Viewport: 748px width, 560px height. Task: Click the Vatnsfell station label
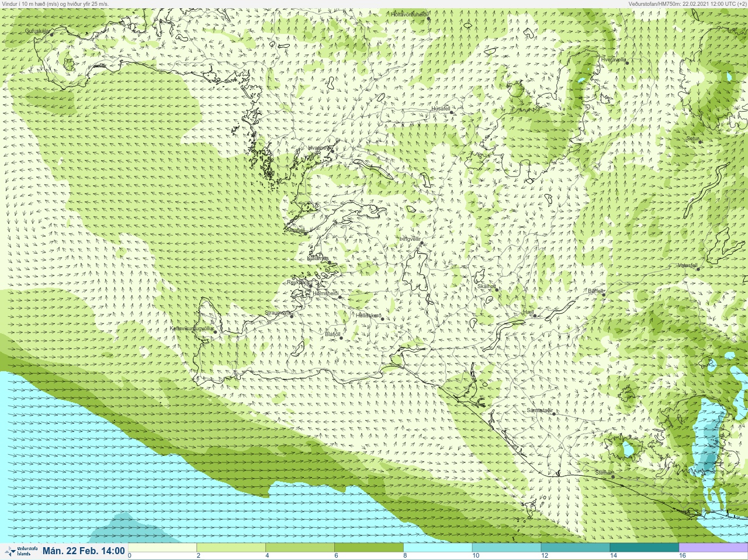687,265
